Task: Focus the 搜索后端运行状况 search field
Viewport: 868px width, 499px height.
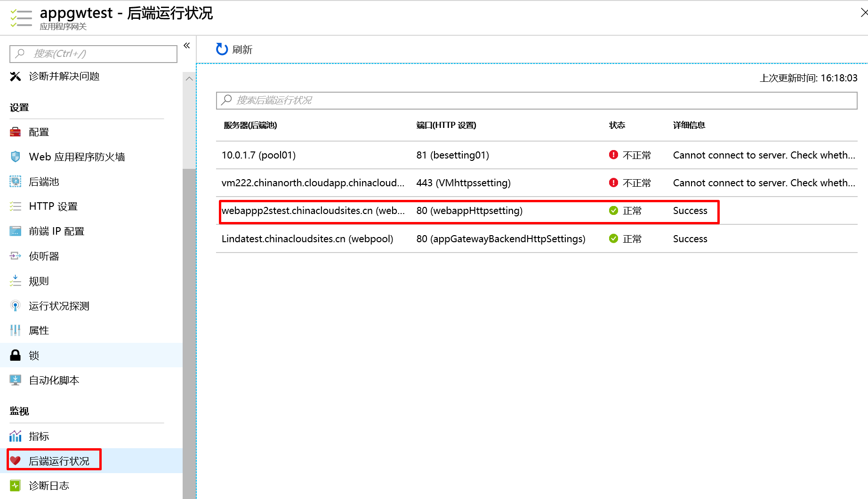Action: coord(537,100)
